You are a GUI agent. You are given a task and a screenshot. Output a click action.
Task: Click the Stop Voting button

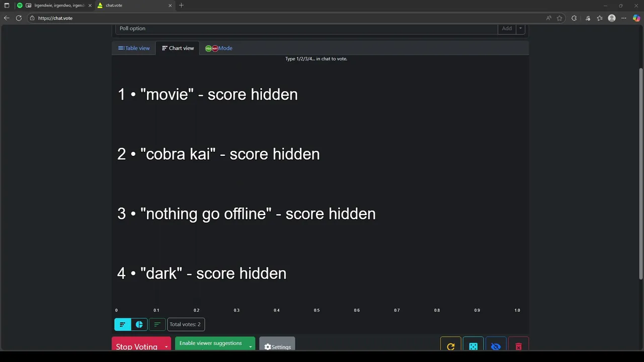pyautogui.click(x=136, y=346)
